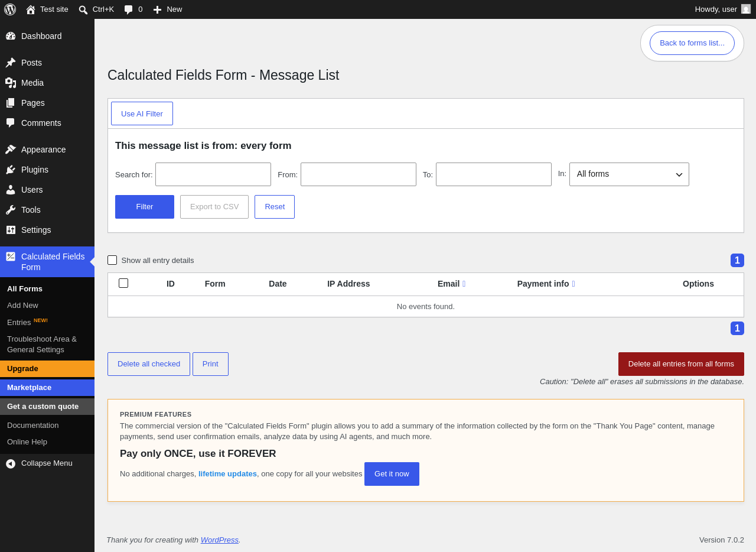Click the Export to CSV button
The width and height of the screenshot is (756, 552).
[x=214, y=207]
